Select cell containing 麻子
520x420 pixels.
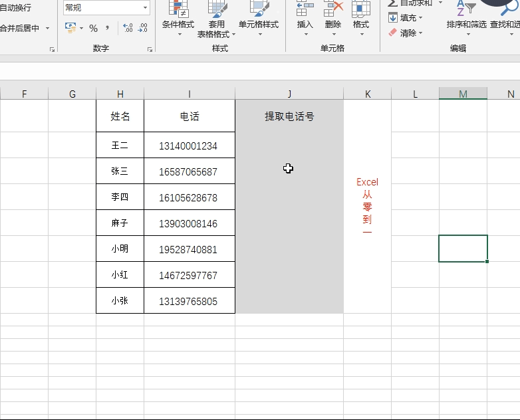120,223
